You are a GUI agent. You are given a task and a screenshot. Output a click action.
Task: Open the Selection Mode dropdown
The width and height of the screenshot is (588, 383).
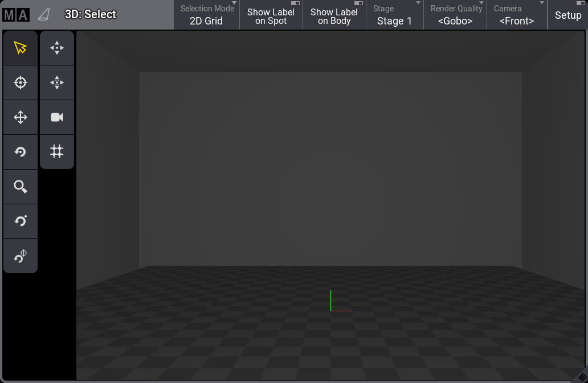pyautogui.click(x=206, y=15)
